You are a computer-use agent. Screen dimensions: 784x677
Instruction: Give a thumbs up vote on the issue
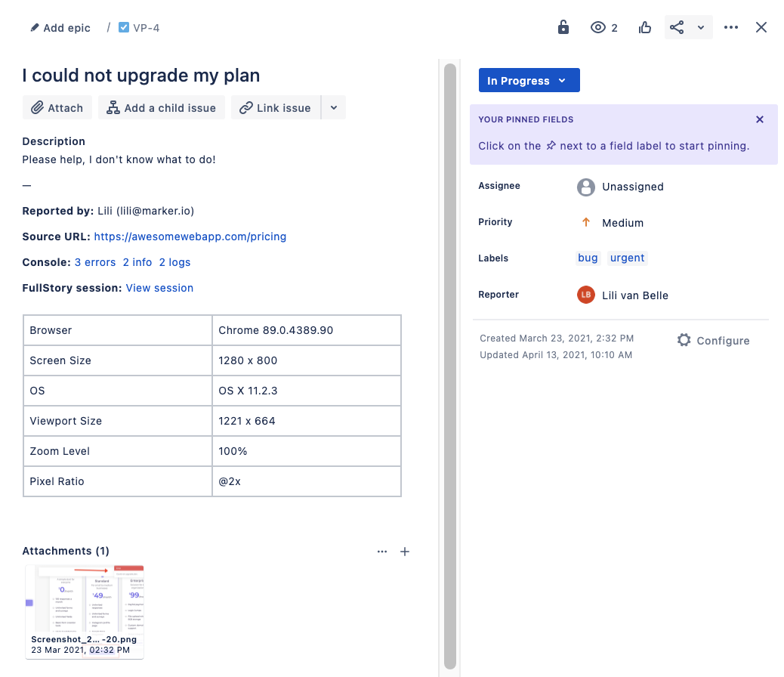click(644, 26)
